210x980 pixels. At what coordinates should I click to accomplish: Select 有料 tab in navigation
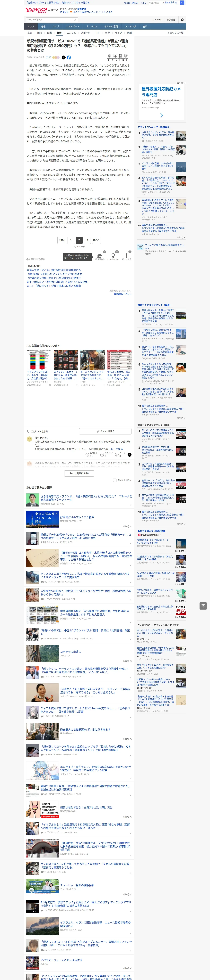(145, 27)
